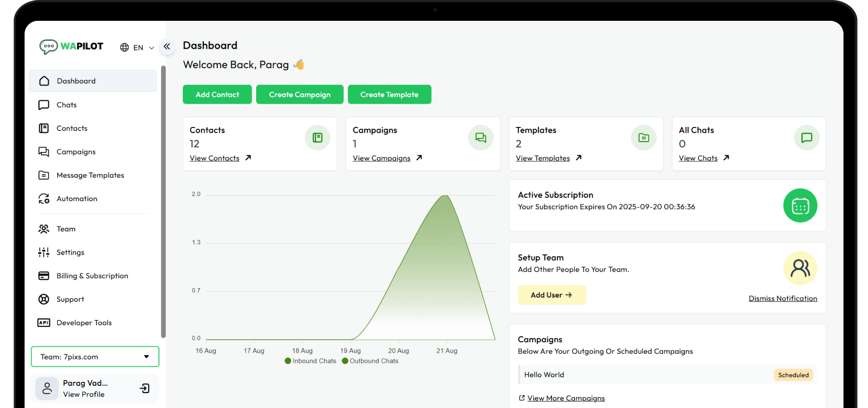
Task: Click arrow icon beside View Campaigns
Action: coord(419,158)
